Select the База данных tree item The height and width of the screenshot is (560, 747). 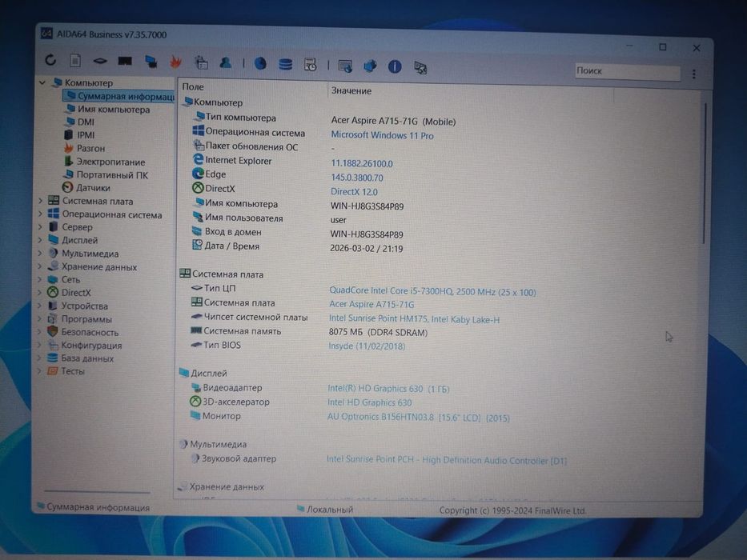pyautogui.click(x=87, y=358)
